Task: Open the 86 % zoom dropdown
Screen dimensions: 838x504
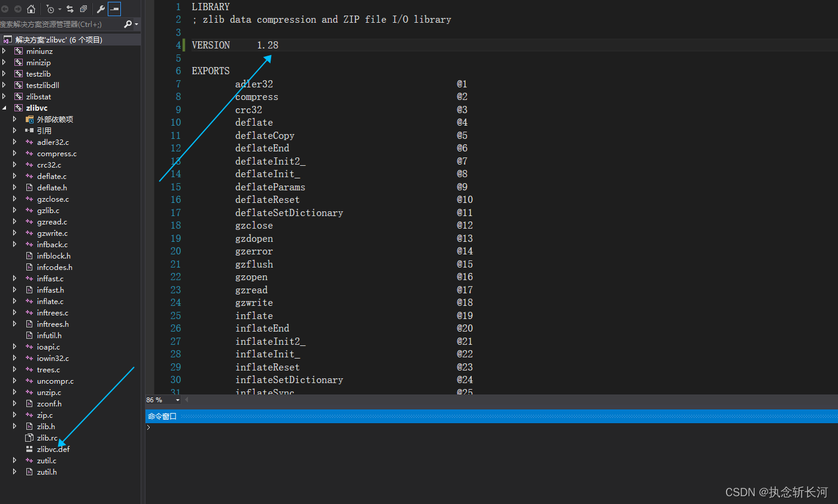Action: coord(177,399)
